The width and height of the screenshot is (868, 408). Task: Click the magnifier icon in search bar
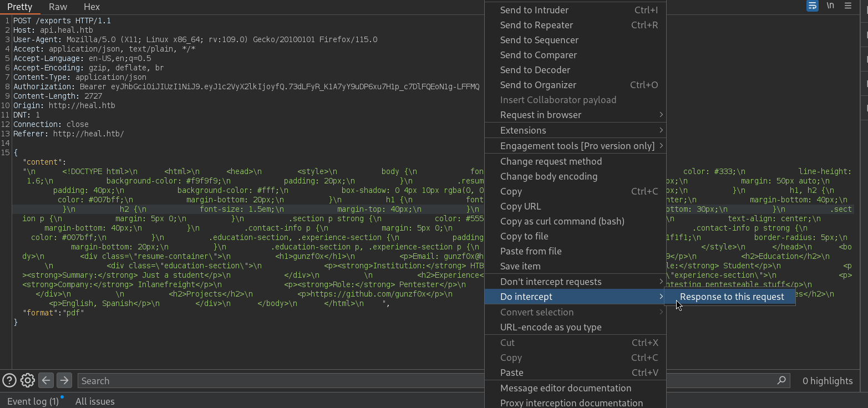pos(781,380)
